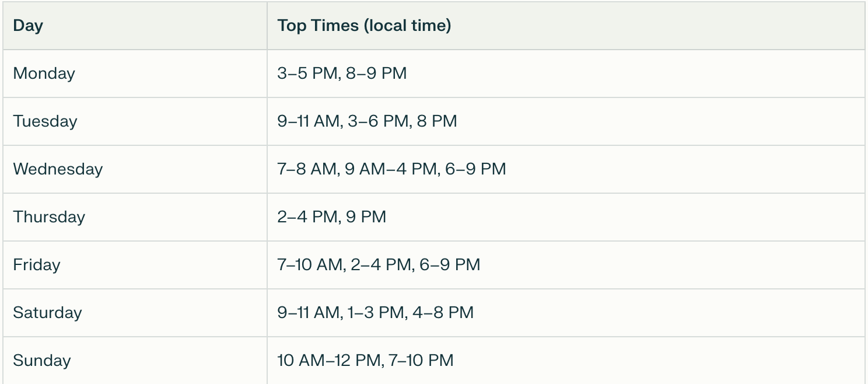Image resolution: width=868 pixels, height=384 pixels.
Task: Click Tuesday's 9–11 AM, 3–6 PM, 8 PM cell
Action: [367, 121]
